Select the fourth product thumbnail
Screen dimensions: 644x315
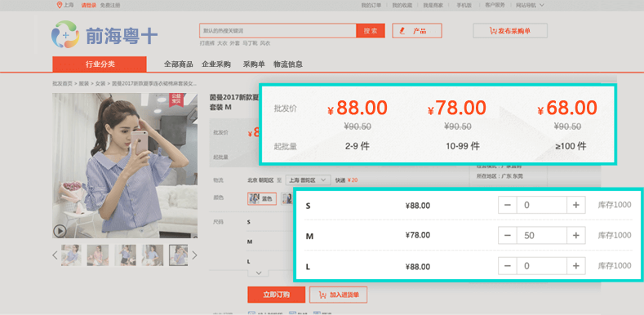click(x=153, y=255)
